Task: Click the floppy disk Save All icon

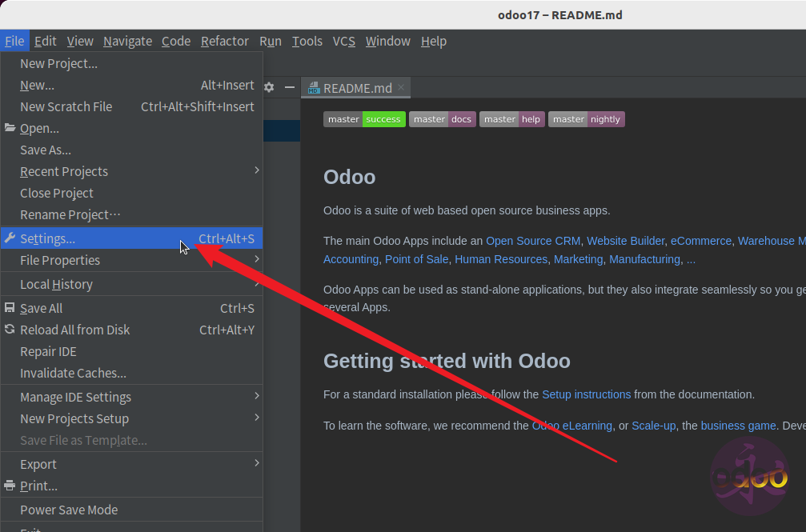Action: tap(10, 308)
